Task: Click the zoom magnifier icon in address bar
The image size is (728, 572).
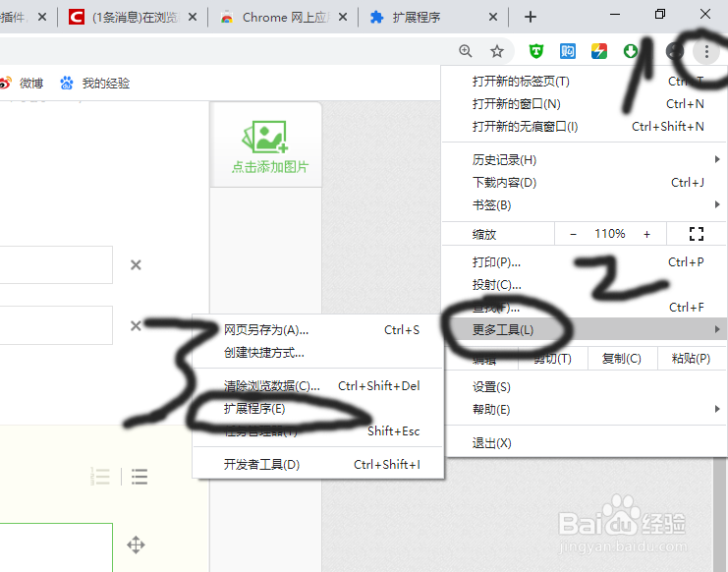Action: (x=466, y=50)
